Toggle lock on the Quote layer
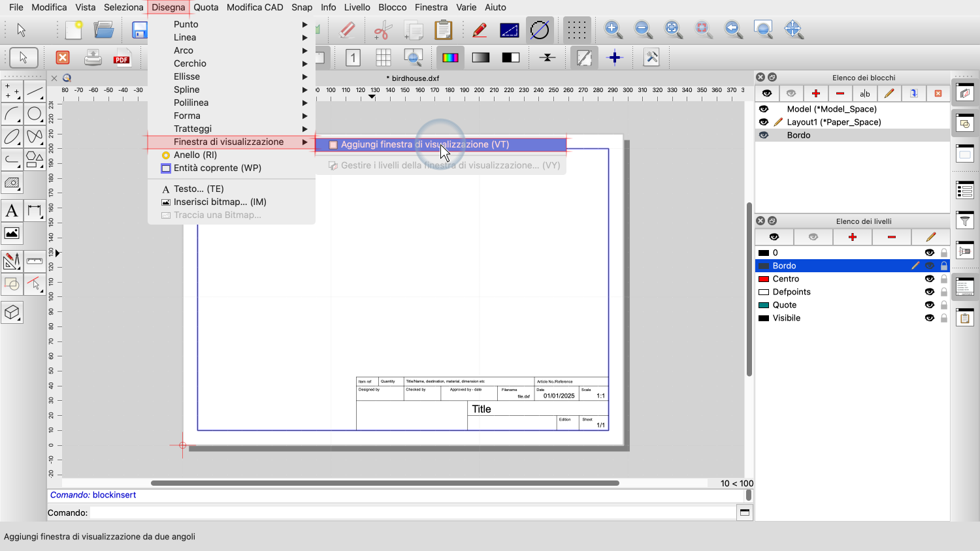This screenshot has height=551, width=980. pyautogui.click(x=944, y=305)
